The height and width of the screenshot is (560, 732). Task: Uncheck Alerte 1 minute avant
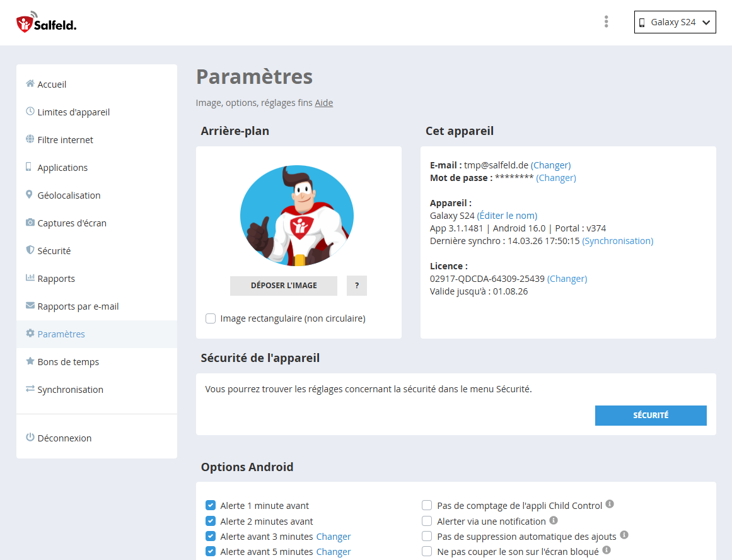click(x=211, y=505)
